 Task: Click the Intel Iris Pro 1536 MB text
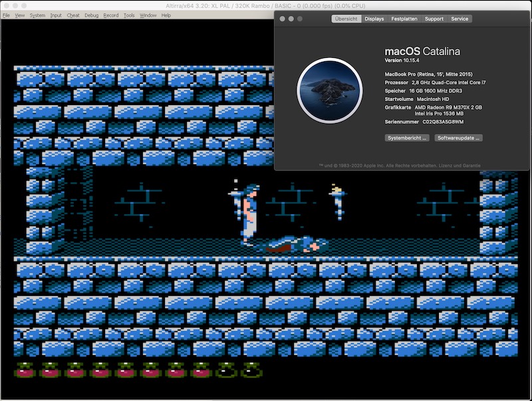tap(439, 114)
